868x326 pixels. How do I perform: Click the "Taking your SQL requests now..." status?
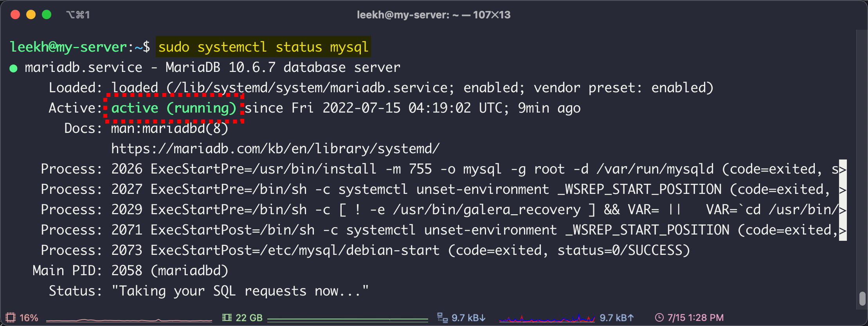click(x=240, y=291)
